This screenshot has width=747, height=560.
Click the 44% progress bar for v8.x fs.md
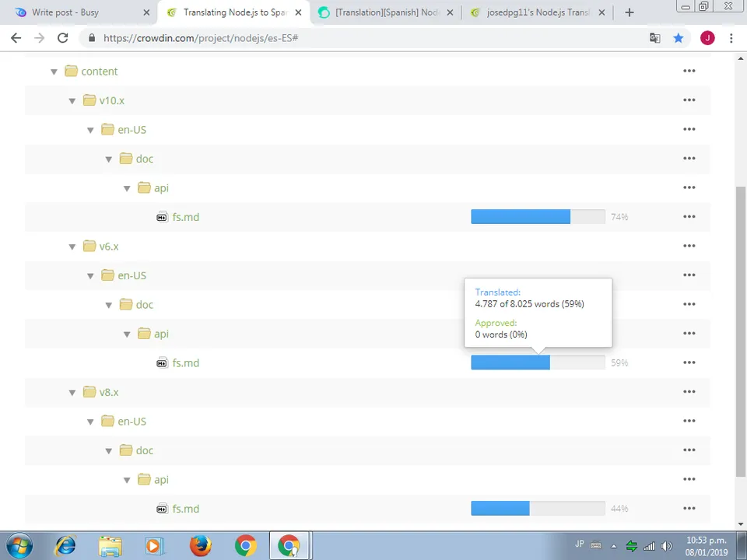pos(538,508)
